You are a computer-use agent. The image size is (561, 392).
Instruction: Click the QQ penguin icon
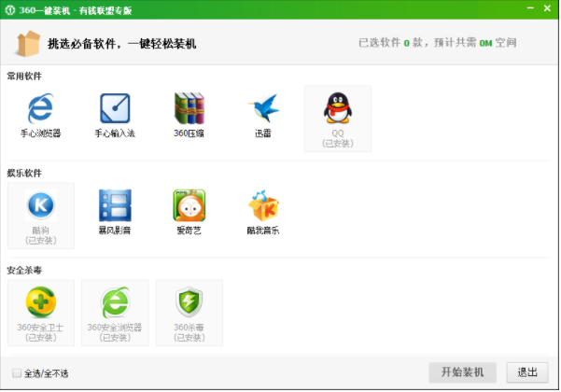(338, 107)
